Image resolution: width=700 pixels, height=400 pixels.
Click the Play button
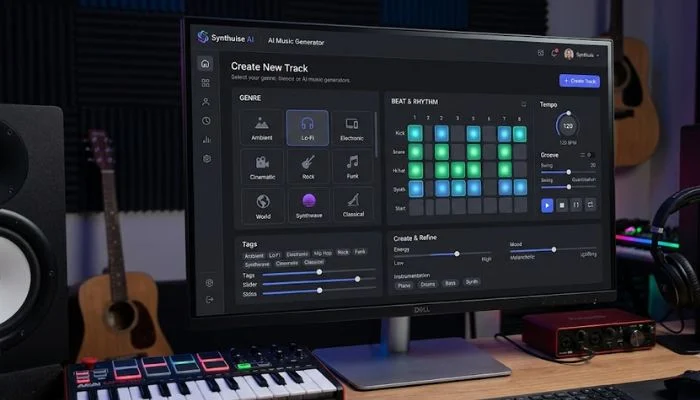[547, 205]
